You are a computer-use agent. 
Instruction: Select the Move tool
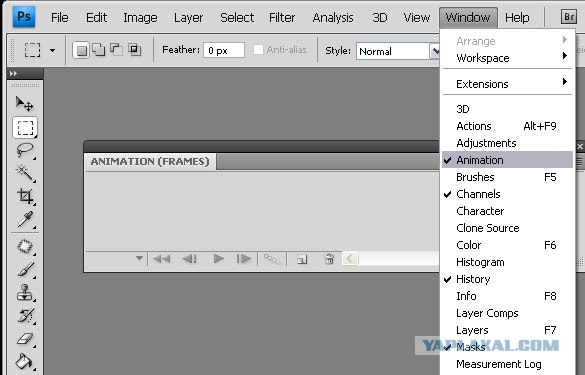tap(25, 104)
